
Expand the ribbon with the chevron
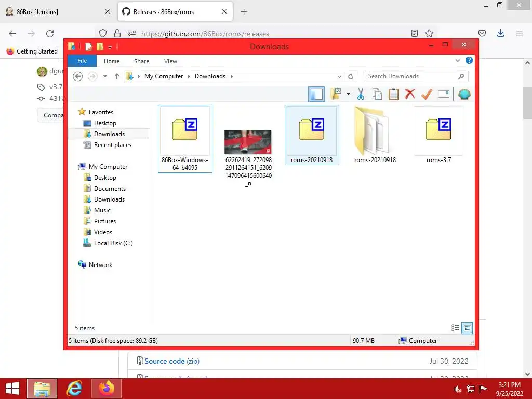[457, 60]
